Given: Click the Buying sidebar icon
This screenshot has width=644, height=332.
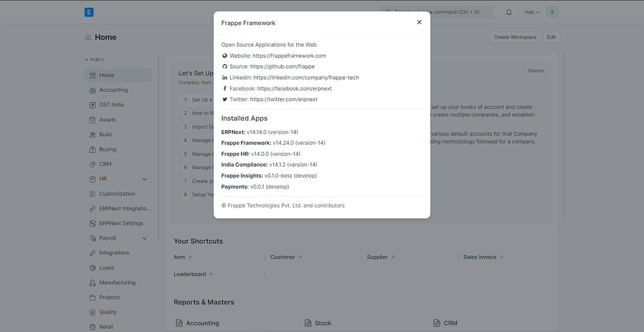Looking at the screenshot, I should click(93, 149).
